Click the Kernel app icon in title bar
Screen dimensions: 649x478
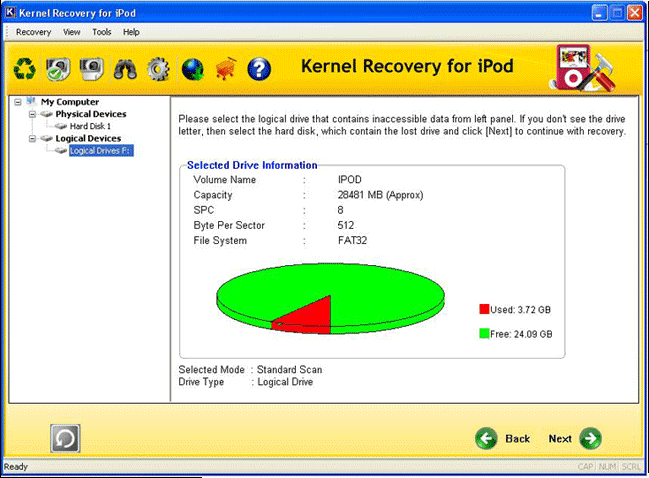click(10, 12)
